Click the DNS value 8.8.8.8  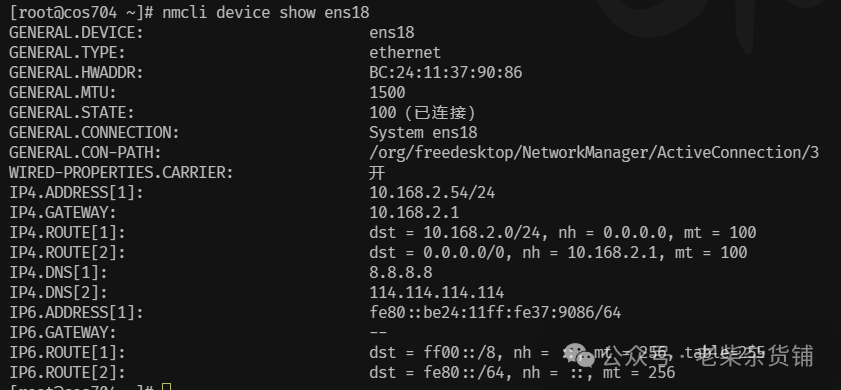click(x=401, y=273)
